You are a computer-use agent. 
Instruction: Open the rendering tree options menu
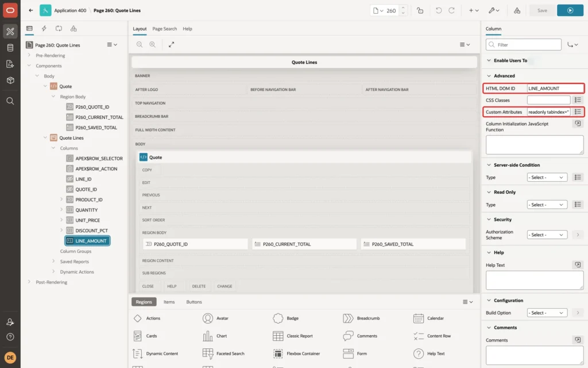click(x=112, y=45)
